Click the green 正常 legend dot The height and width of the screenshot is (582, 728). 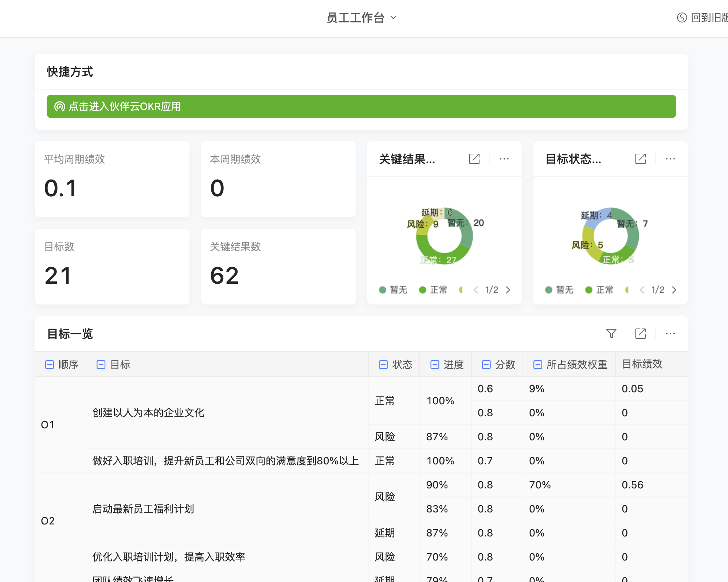tap(422, 290)
